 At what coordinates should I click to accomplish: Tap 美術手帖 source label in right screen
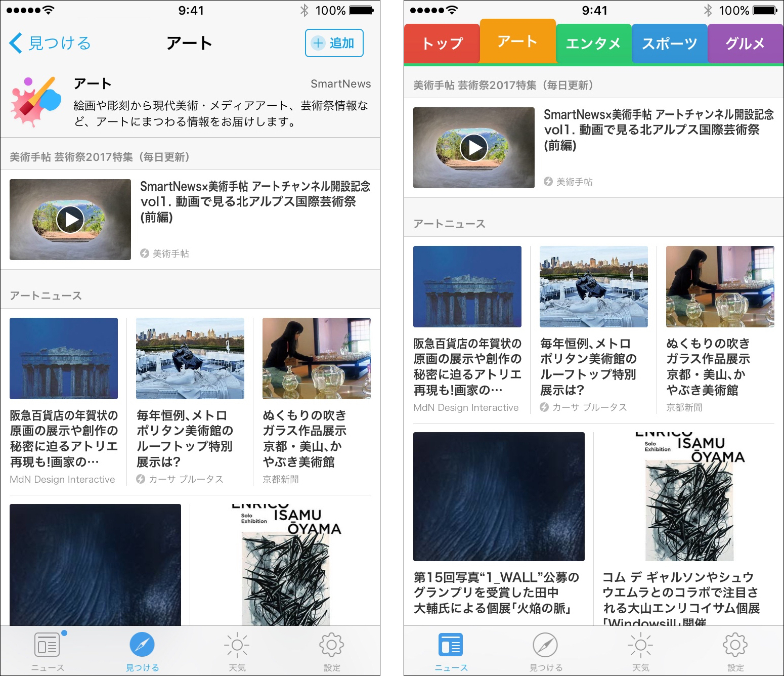pyautogui.click(x=574, y=182)
